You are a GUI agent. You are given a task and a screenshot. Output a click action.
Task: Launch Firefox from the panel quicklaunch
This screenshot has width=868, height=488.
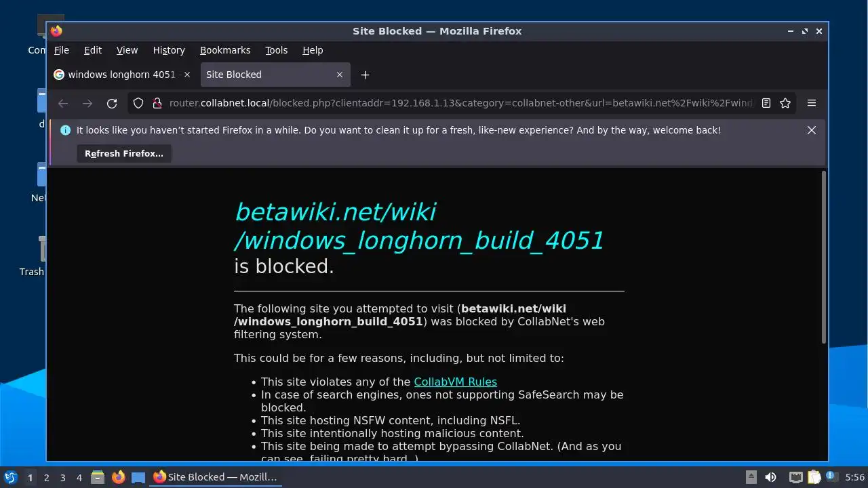pos(118,477)
